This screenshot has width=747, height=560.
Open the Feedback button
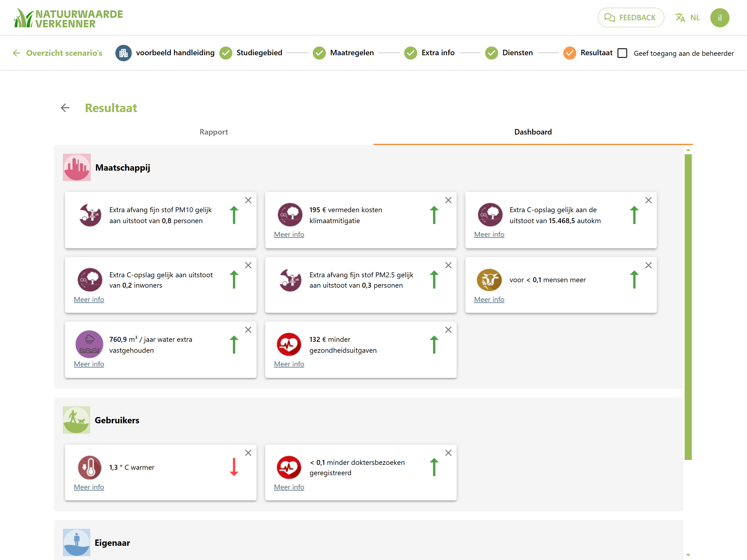631,17
